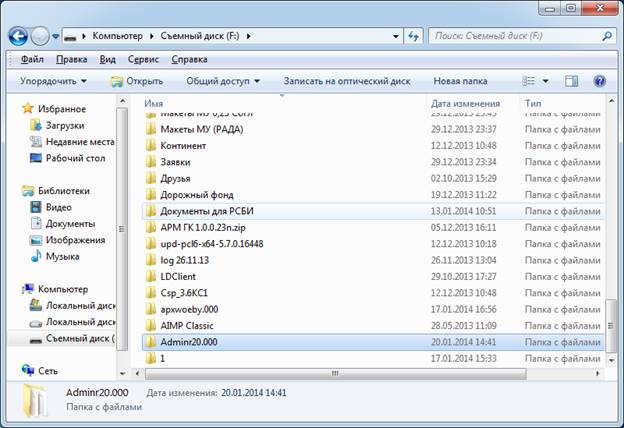Viewport: 624px width, 428px height.
Task: Click Записать на оптический диск button
Action: coord(344,81)
